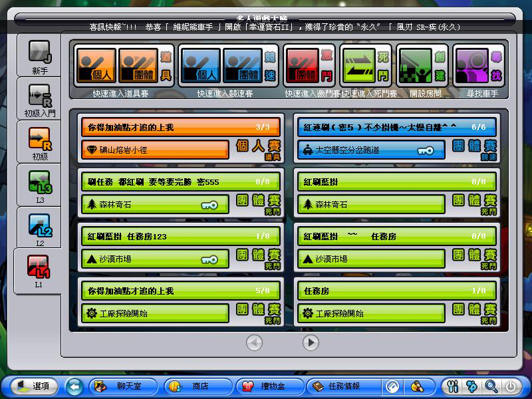Go to next page of room list
The height and width of the screenshot is (399, 532).
click(x=311, y=342)
